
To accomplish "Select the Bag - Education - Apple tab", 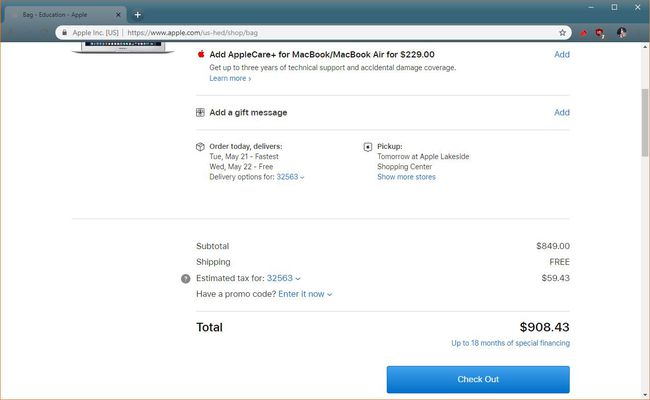I will pos(65,15).
